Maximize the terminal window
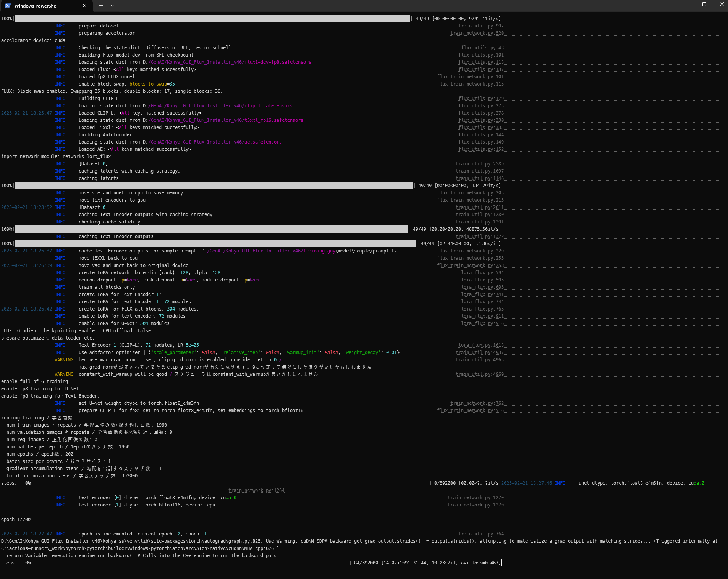The image size is (728, 579). [704, 4]
